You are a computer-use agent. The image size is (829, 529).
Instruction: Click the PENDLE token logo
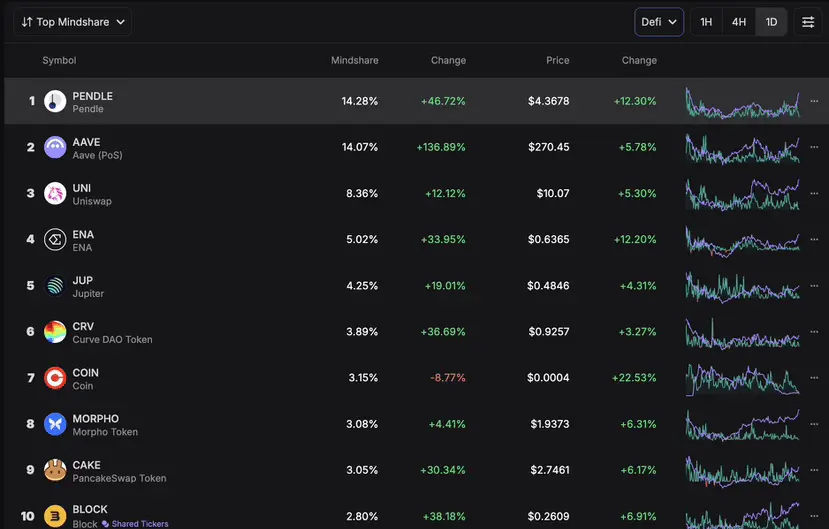click(55, 101)
